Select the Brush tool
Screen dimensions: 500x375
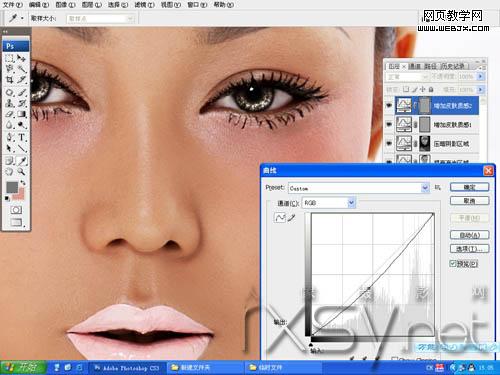pyautogui.click(x=22, y=92)
